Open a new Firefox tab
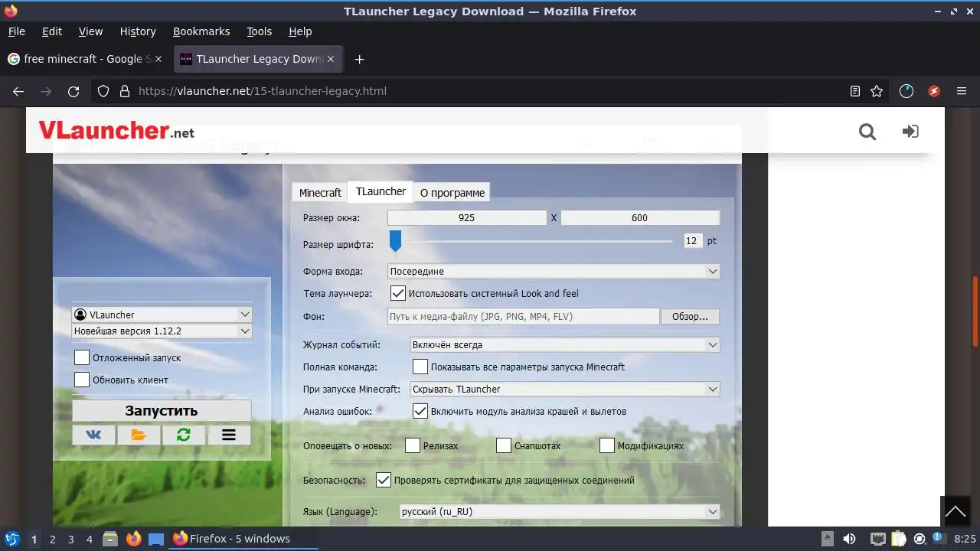Screen dimensions: 980x551 click(359, 59)
